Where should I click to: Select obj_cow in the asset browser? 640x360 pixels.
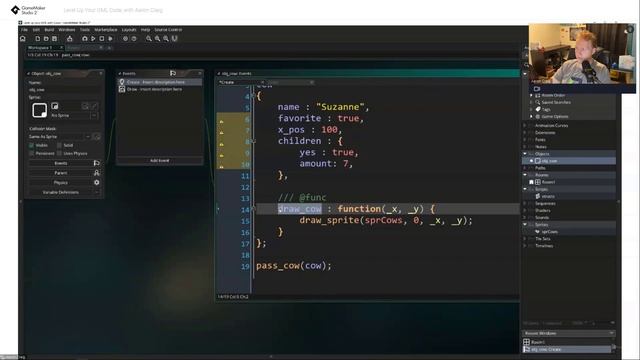coord(549,161)
